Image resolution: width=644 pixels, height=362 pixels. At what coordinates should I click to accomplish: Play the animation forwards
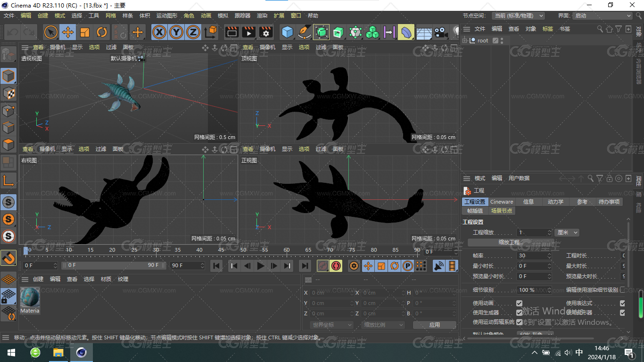(x=261, y=266)
